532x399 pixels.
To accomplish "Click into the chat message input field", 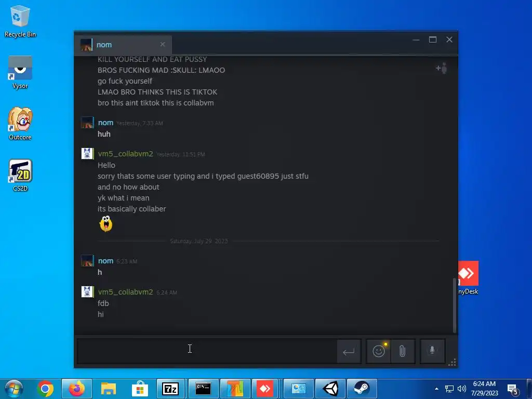I will coord(207,351).
